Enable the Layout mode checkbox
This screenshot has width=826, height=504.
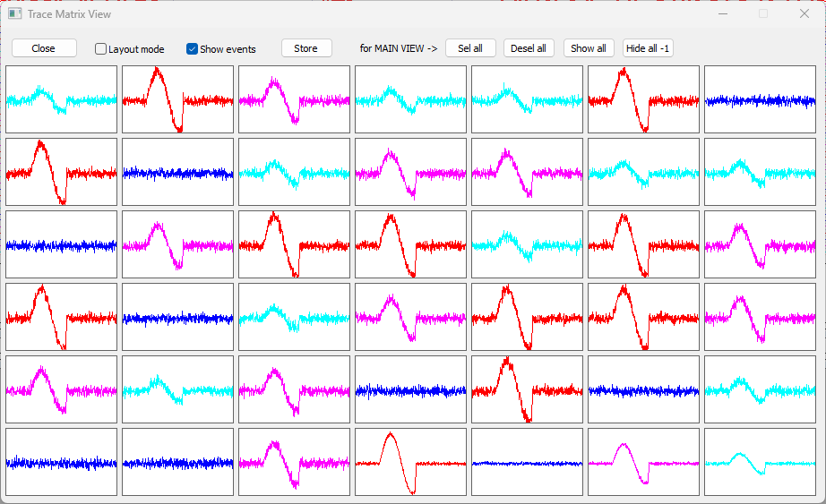tap(101, 49)
